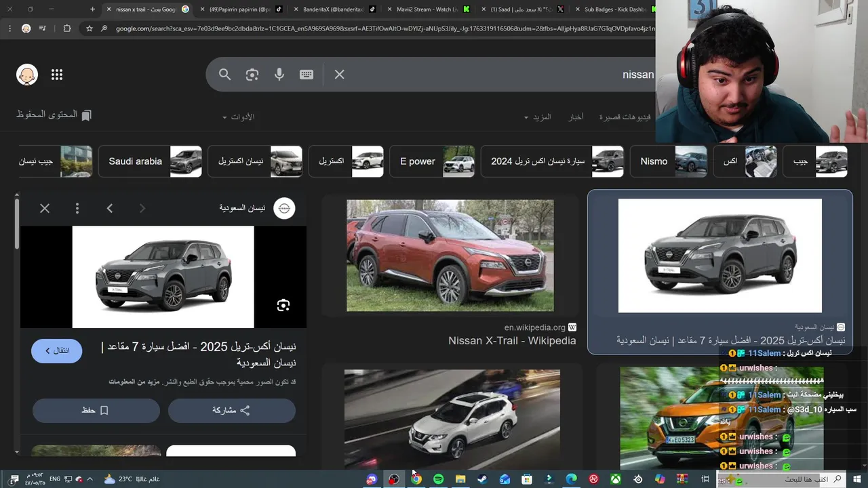Open Chrome media controls icon

[x=43, y=28]
